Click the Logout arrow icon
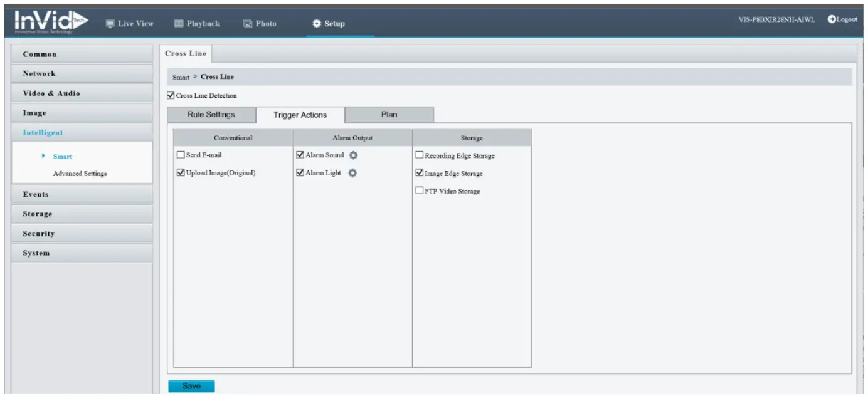The height and width of the screenshot is (396, 868). [832, 19]
